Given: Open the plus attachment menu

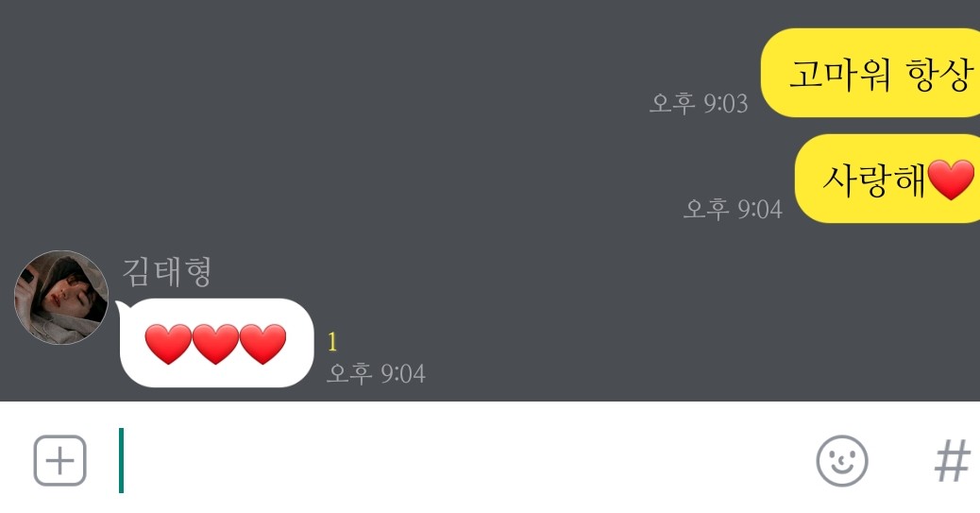Looking at the screenshot, I should [60, 461].
